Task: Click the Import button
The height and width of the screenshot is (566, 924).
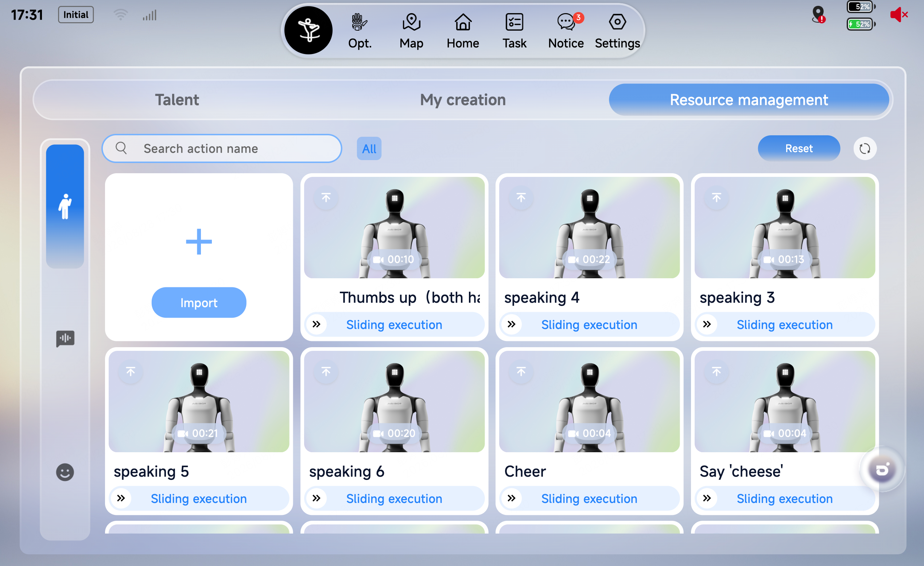Action: tap(199, 302)
